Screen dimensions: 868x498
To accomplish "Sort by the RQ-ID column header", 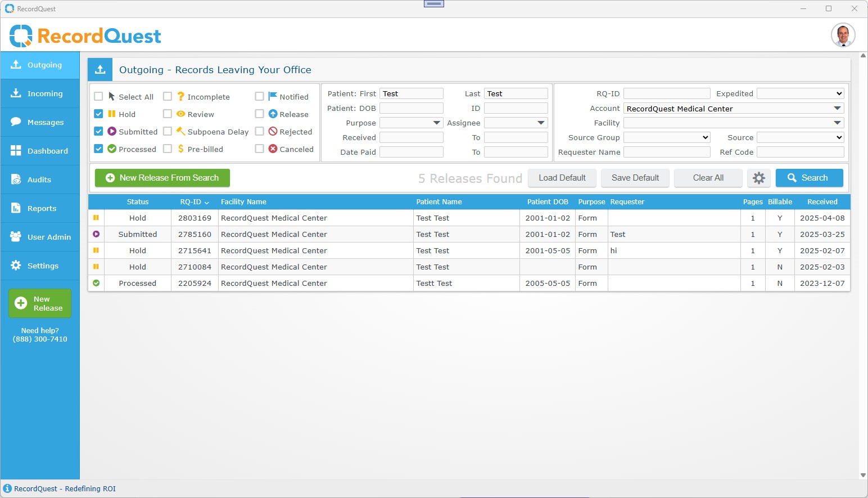I will tap(195, 202).
